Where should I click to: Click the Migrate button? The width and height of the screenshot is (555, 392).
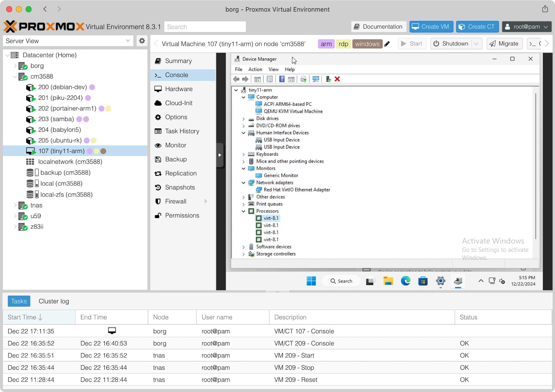(x=504, y=44)
